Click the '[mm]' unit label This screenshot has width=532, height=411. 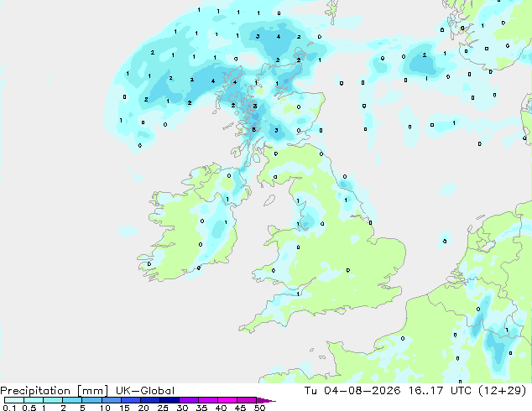[x=92, y=391]
